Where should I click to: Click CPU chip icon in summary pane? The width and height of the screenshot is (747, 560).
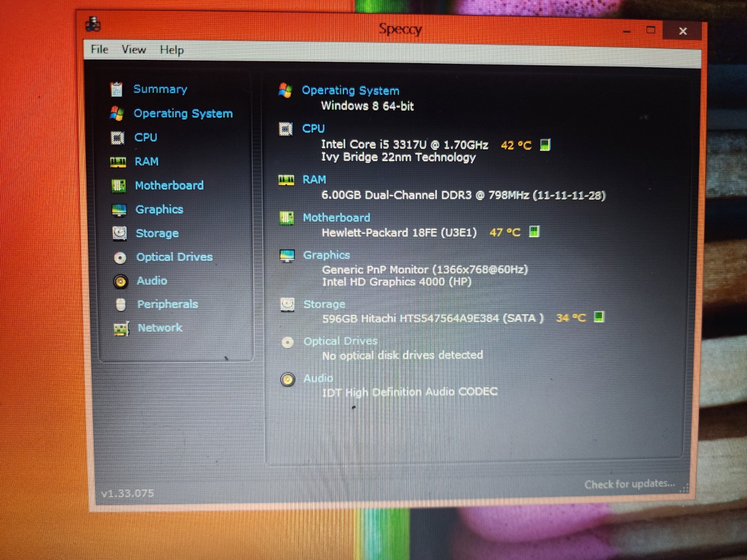[x=286, y=129]
